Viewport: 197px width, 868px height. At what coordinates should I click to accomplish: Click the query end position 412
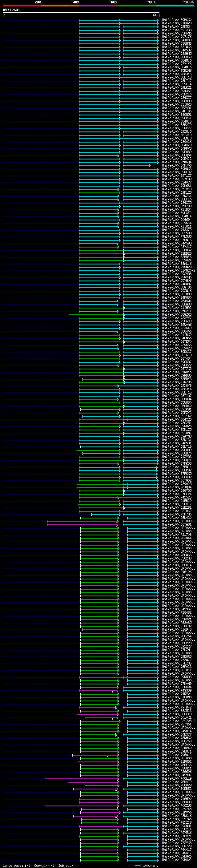pos(155,15)
